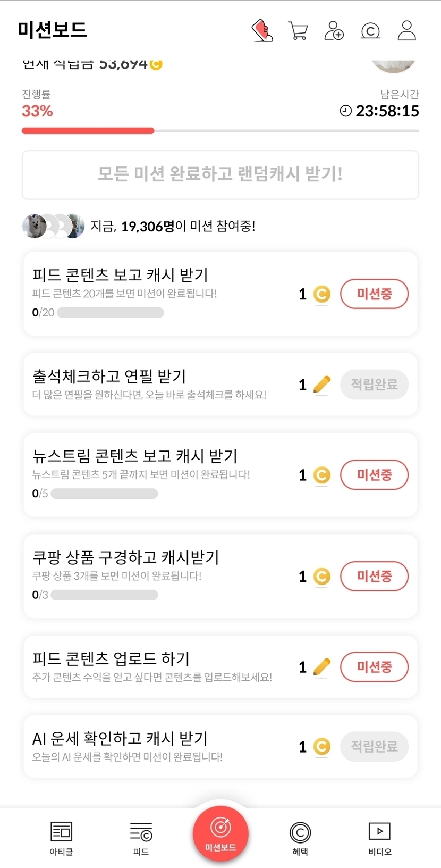Tap 미션중 for 피드 콘텐츠 업로드 하기

click(x=374, y=667)
